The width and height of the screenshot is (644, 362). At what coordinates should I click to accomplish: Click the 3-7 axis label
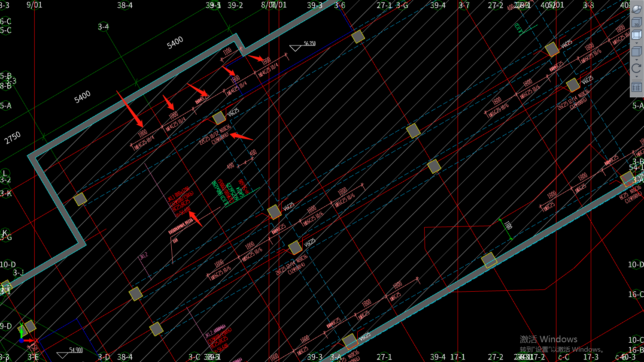[x=464, y=5]
